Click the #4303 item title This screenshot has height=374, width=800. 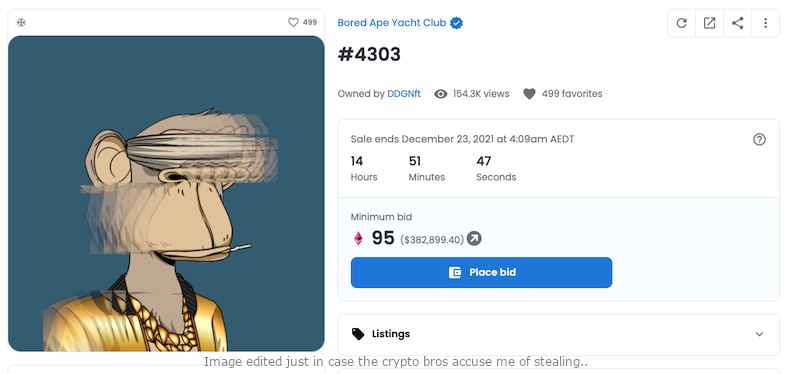click(x=369, y=54)
